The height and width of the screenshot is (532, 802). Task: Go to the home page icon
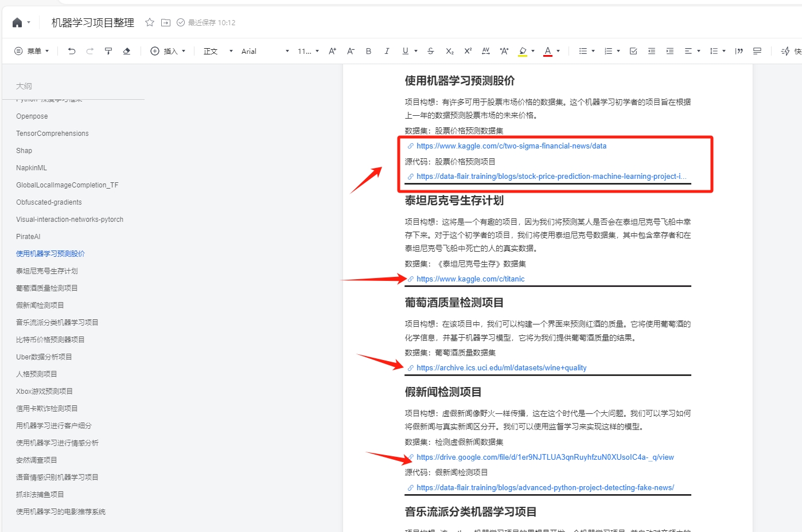point(17,22)
